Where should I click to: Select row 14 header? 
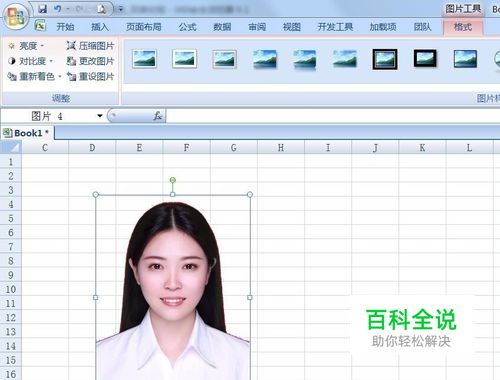tap(11, 346)
